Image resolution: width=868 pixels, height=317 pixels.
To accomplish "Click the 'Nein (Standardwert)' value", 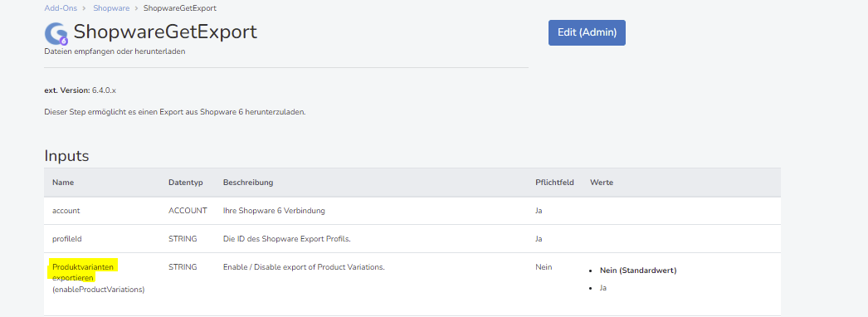I will click(638, 271).
